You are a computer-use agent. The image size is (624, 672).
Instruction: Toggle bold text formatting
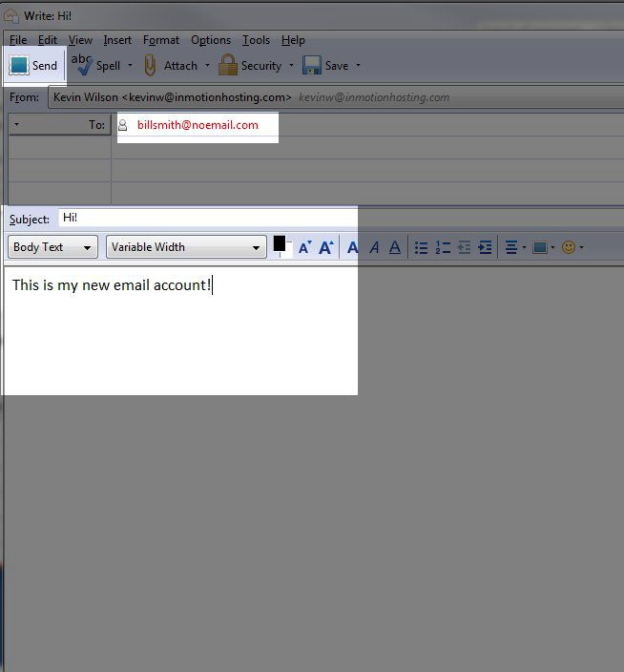[x=352, y=247]
